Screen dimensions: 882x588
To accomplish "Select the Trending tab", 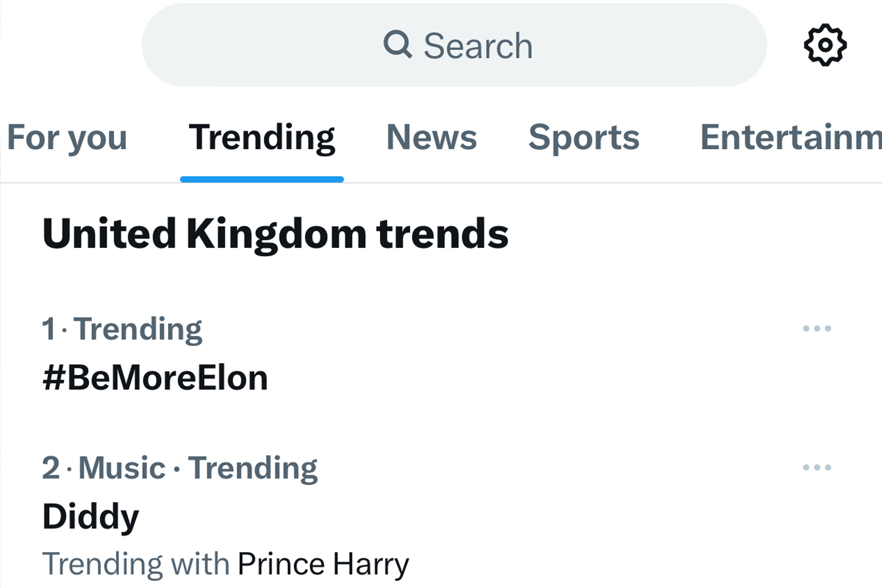I will coord(262,137).
